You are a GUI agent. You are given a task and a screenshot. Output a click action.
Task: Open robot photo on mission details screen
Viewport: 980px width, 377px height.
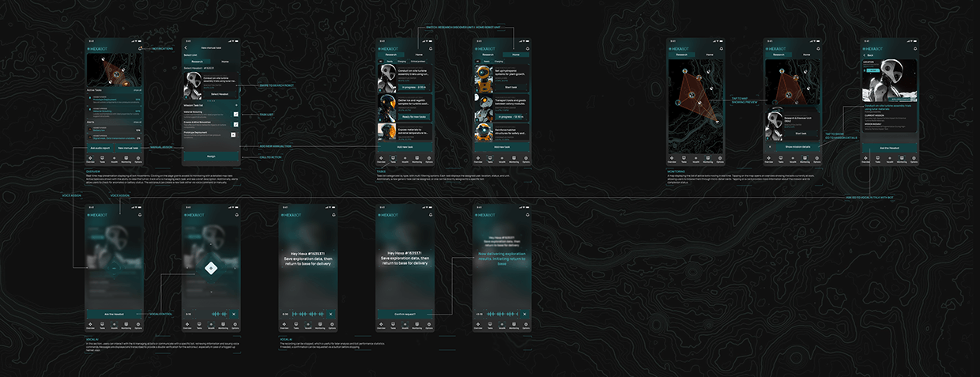(890, 81)
